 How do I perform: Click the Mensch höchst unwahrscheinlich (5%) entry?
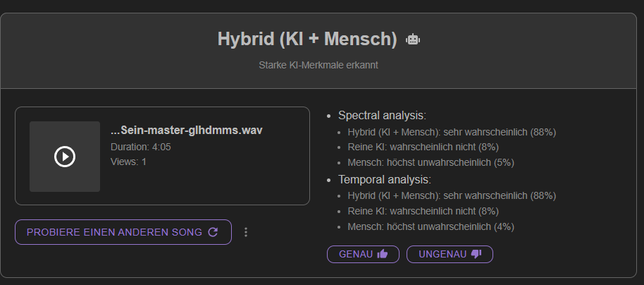[x=431, y=162]
